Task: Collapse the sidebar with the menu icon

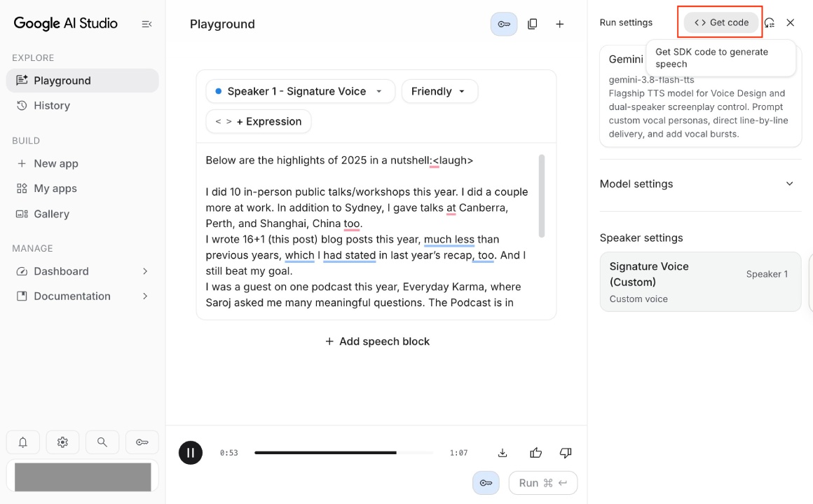Action: click(146, 24)
